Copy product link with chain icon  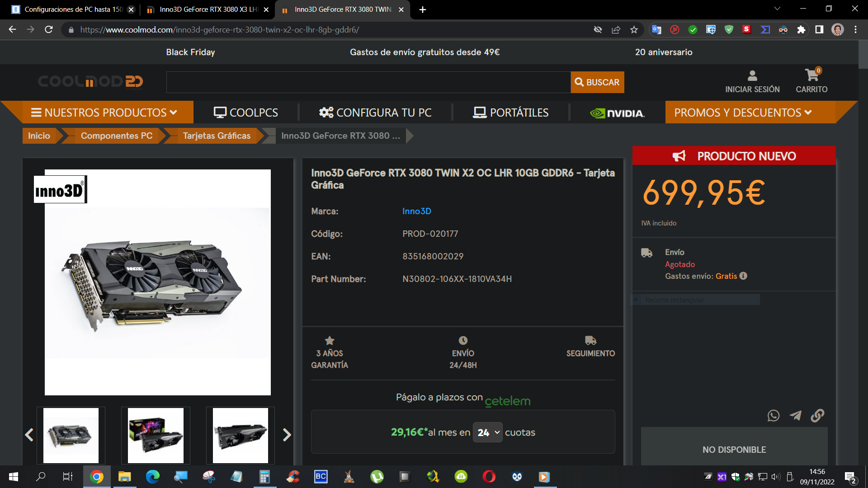pyautogui.click(x=817, y=416)
